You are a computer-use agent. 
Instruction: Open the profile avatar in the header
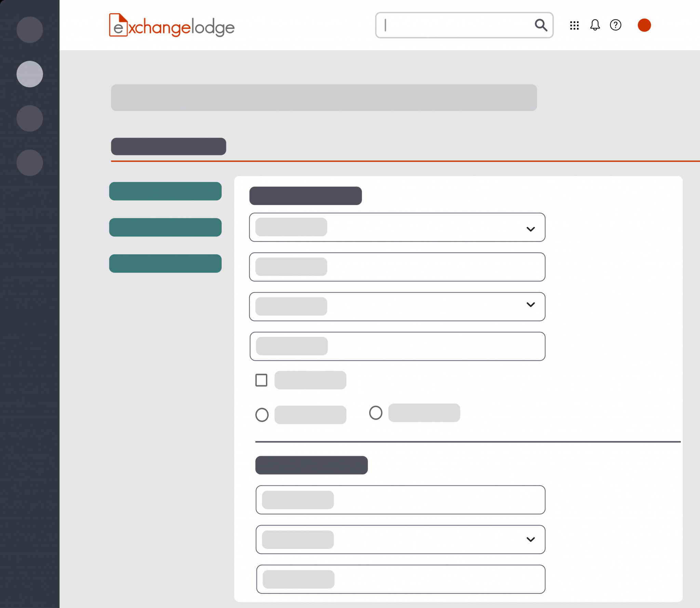click(644, 25)
